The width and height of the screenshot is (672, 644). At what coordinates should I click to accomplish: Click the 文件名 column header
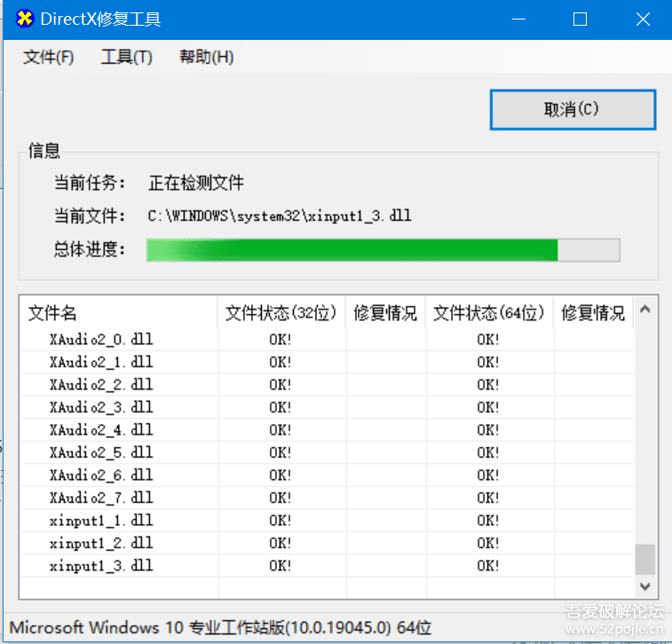click(119, 313)
